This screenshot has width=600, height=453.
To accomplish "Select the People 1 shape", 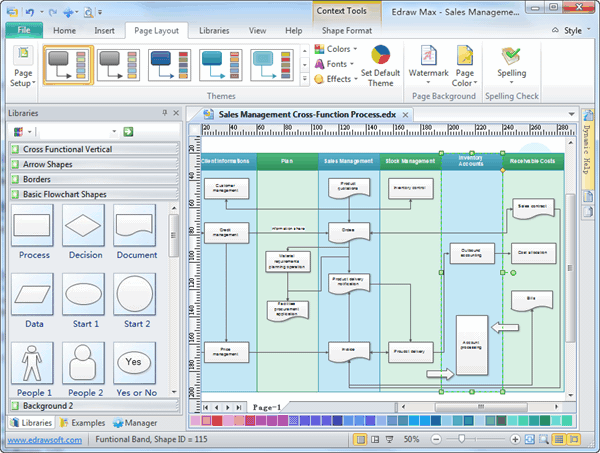I will (x=34, y=362).
